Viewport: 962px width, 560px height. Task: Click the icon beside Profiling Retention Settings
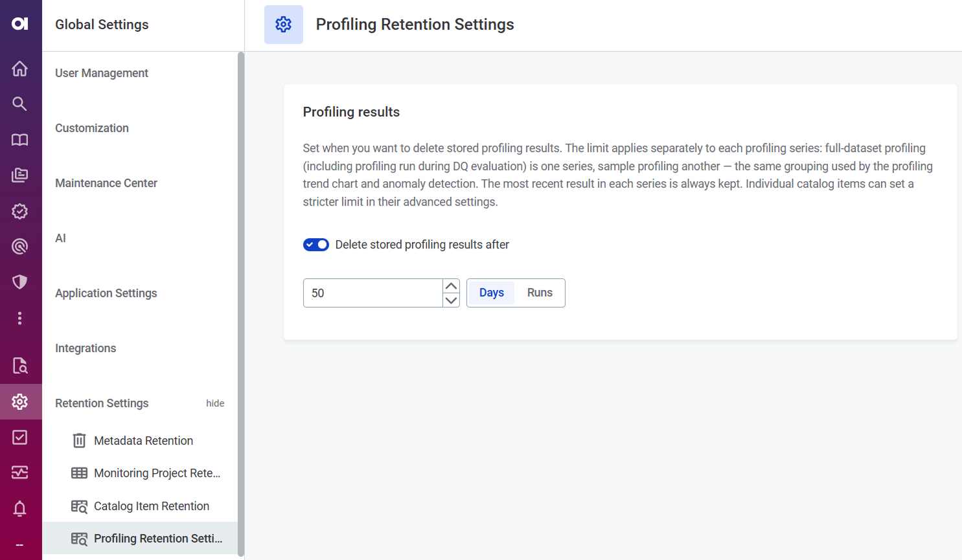79,539
